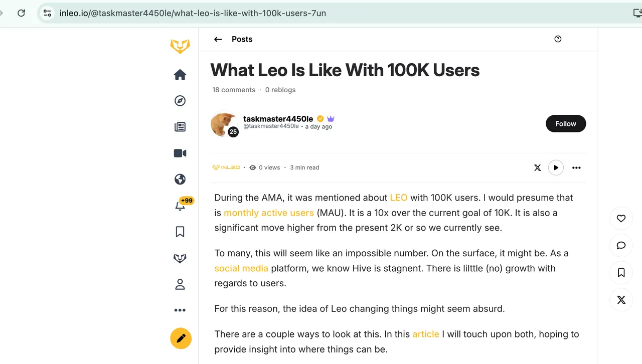Click taskmaster4450le author avatar
The image size is (642, 364).
click(x=223, y=123)
